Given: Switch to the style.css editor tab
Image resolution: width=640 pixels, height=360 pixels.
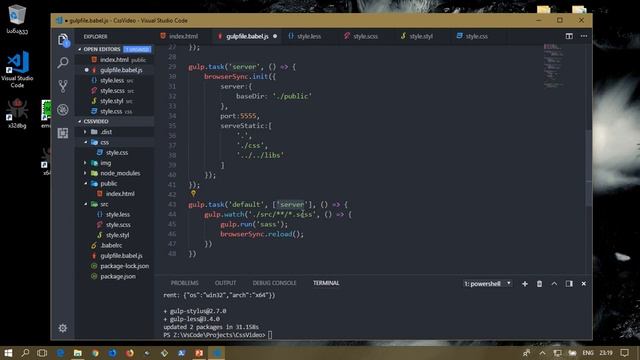Looking at the screenshot, I should point(477,36).
